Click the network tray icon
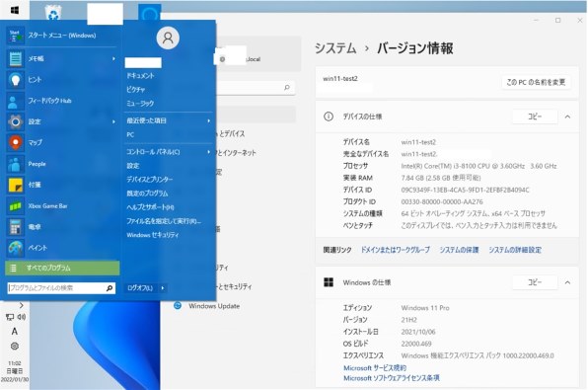 pos(10,317)
